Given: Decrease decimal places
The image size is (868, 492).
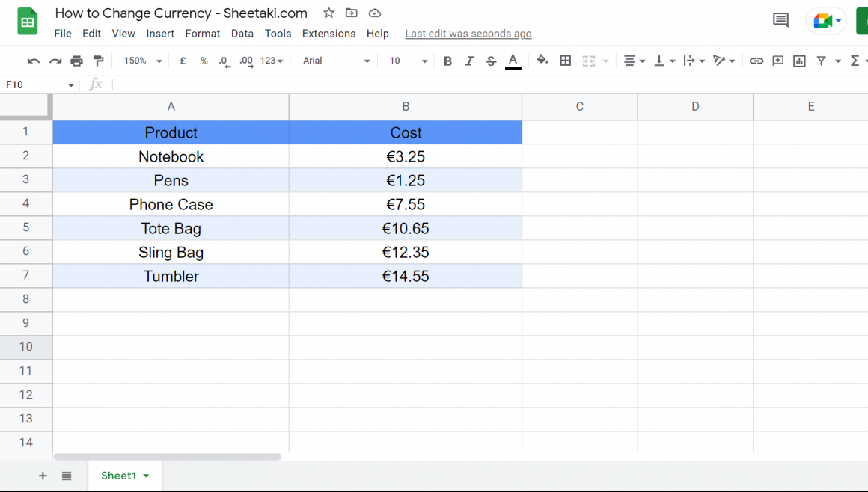Looking at the screenshot, I should 224,61.
